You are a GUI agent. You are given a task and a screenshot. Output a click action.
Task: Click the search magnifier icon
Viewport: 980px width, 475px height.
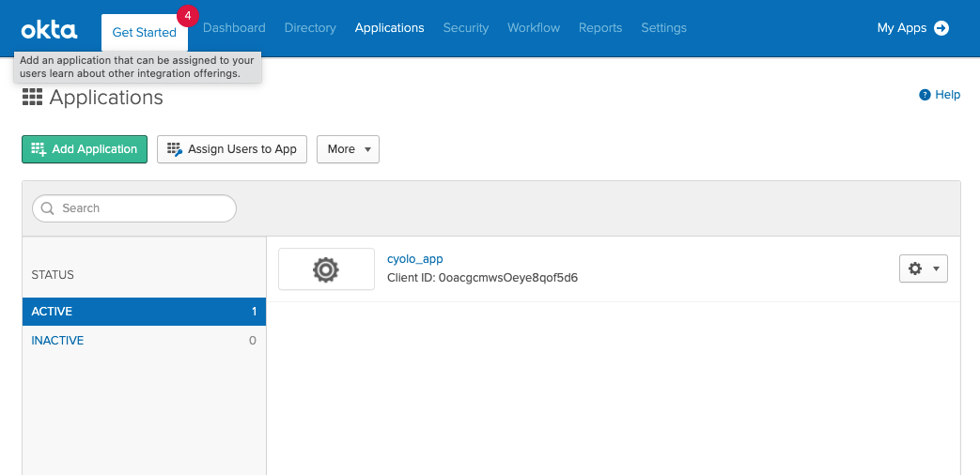click(x=47, y=208)
